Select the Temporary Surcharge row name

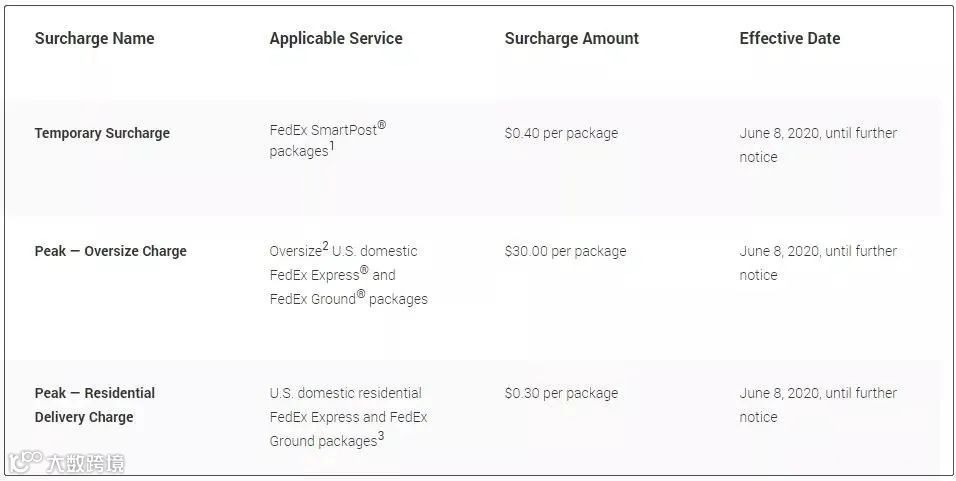click(x=102, y=134)
